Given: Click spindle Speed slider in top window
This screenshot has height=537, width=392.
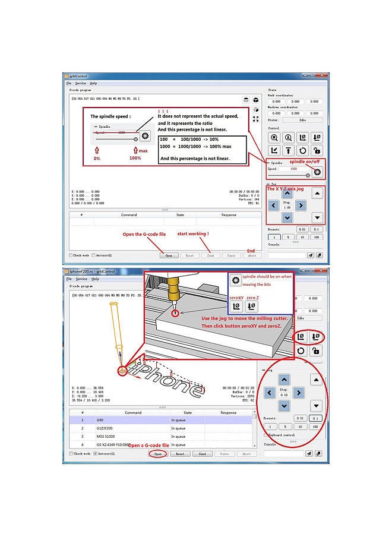Looking at the screenshot, I should 289,175.
